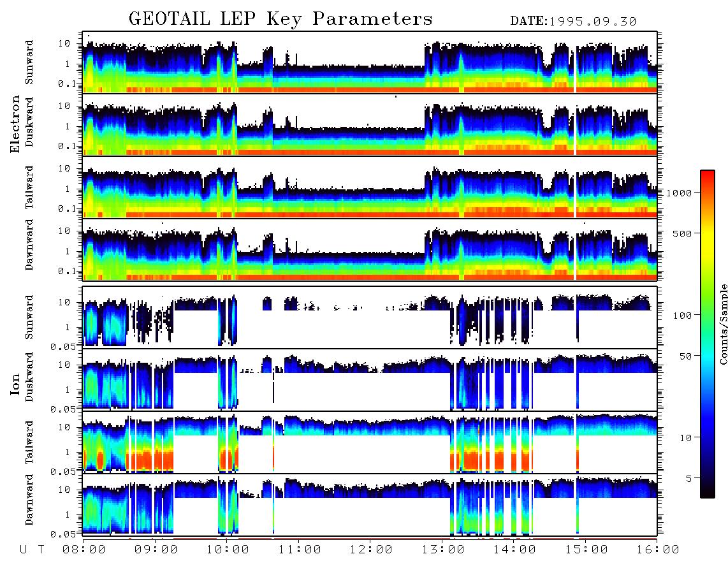Click the '09:00' time axis label
The image size is (728, 561).
tap(156, 550)
